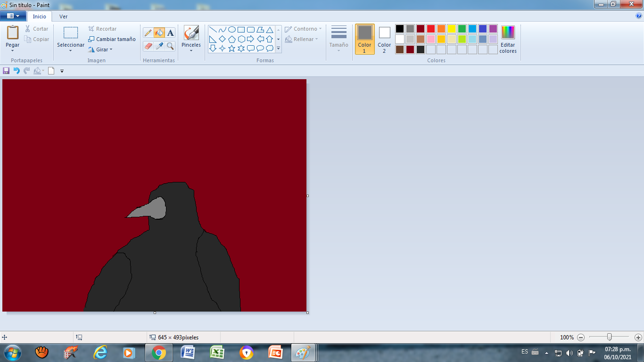Choose the four-point star shape

(x=222, y=48)
